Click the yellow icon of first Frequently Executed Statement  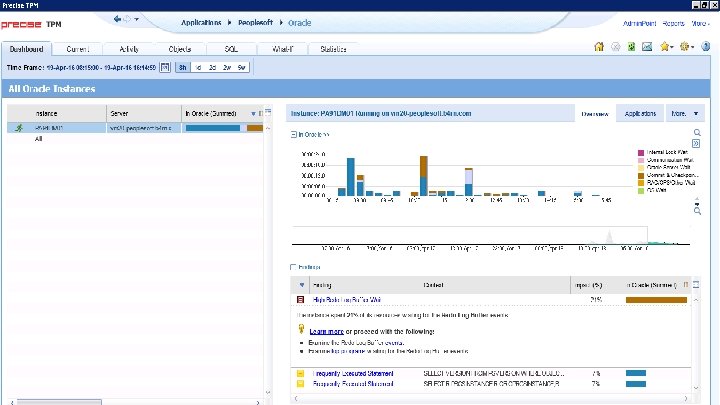coord(300,374)
